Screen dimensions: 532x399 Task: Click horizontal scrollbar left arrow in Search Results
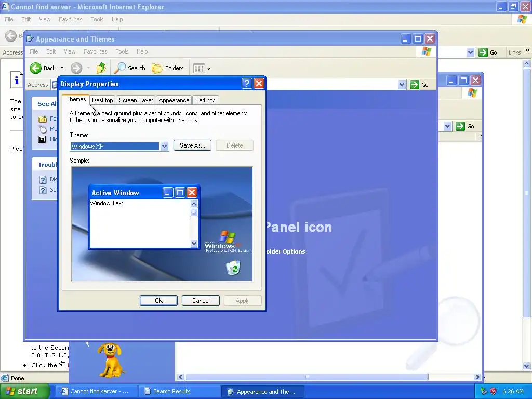181,377
